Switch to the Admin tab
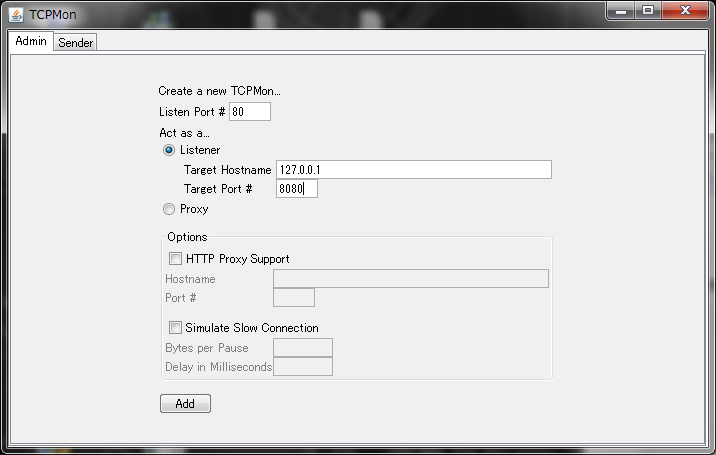This screenshot has height=455, width=716. 31,41
